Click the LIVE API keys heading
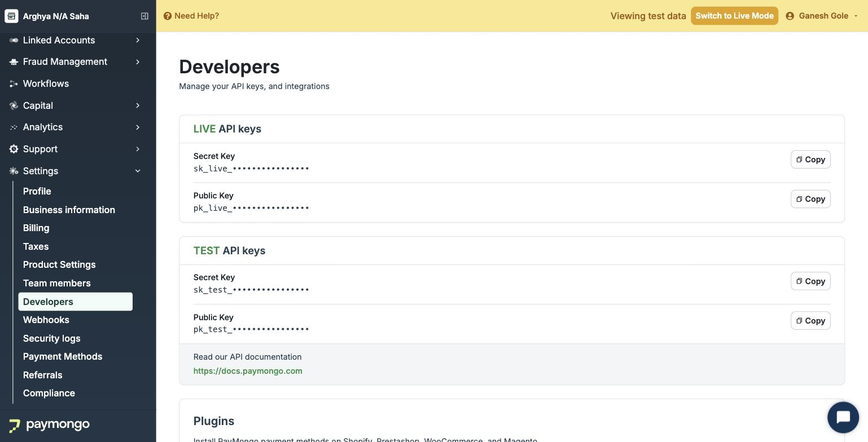Viewport: 868px width, 442px height. tap(227, 129)
